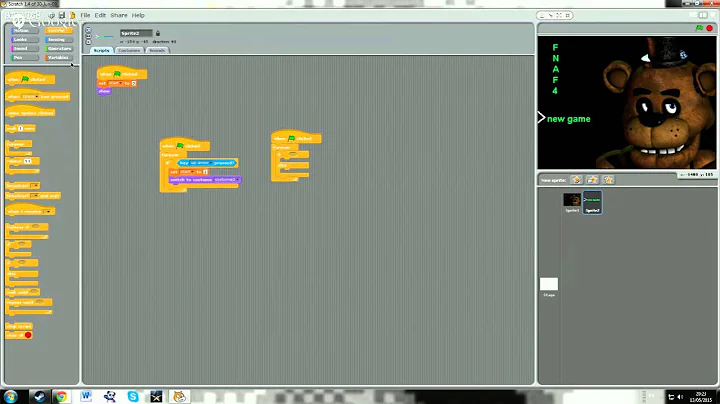This screenshot has width=720, height=404.
Task: Open the File menu
Action: click(x=85, y=15)
